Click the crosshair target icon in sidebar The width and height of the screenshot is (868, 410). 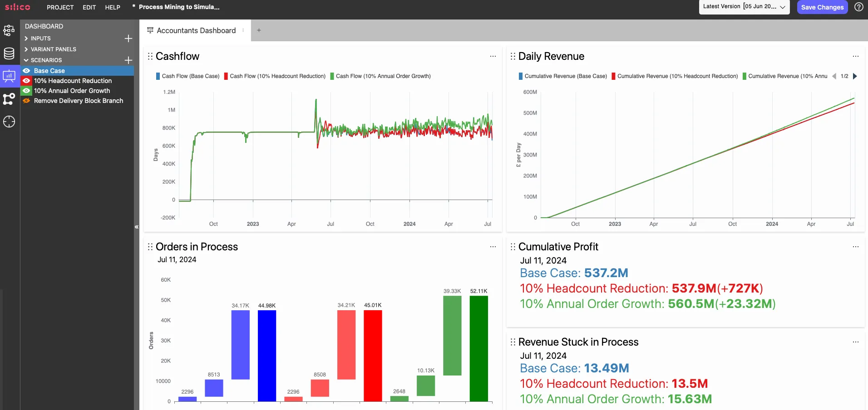click(x=9, y=122)
